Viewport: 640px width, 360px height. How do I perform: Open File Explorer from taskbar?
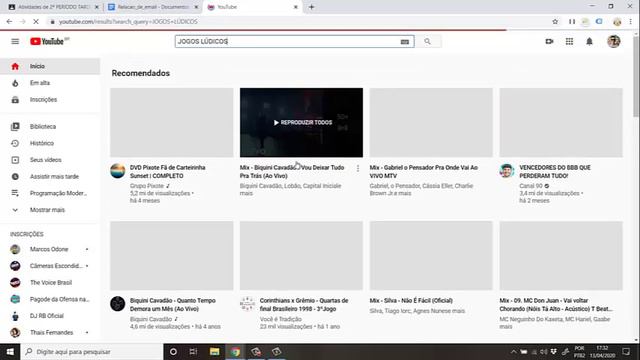click(x=214, y=351)
